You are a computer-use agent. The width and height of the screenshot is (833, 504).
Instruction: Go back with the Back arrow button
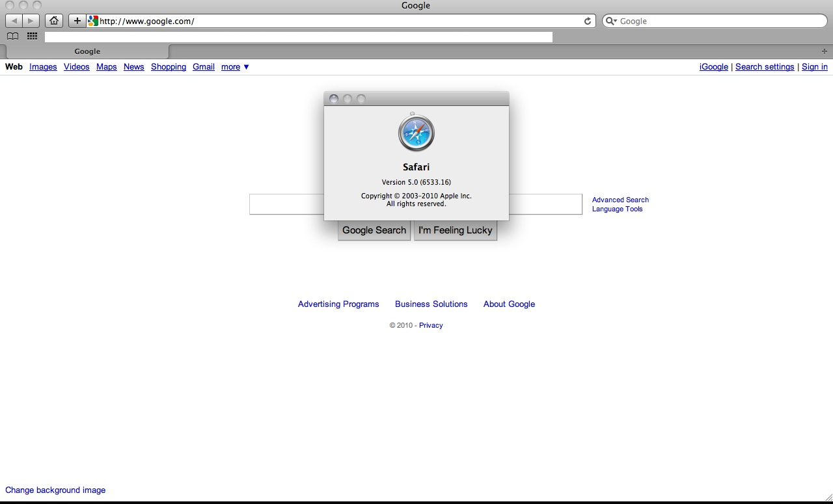point(14,21)
